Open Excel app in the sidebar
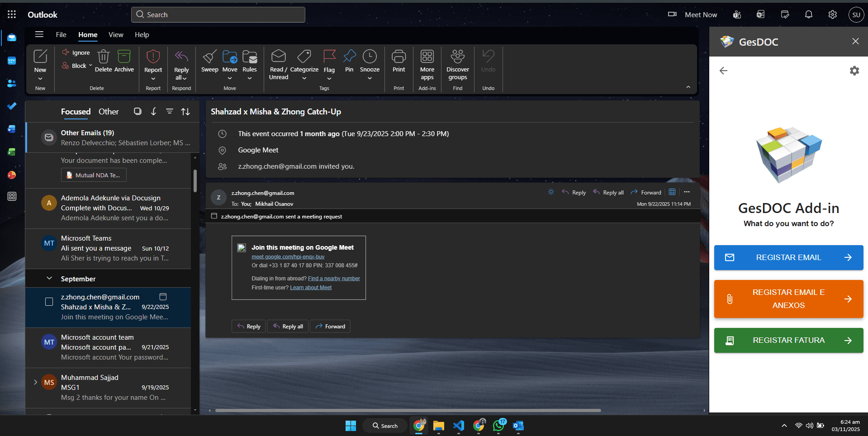Viewport: 868px width, 436px height. (x=12, y=152)
